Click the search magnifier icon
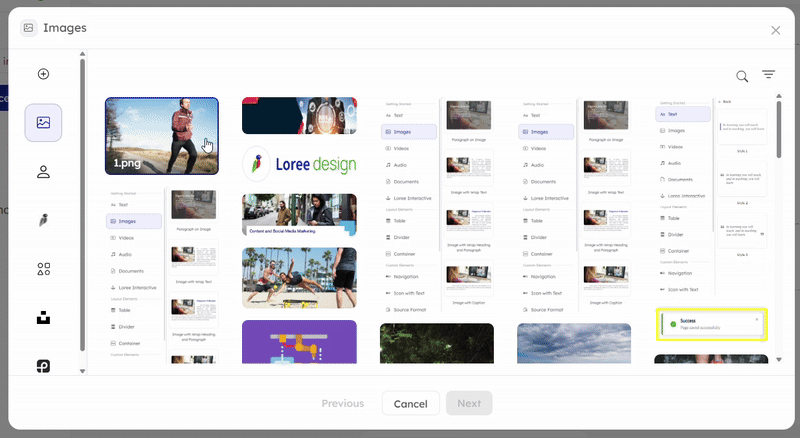 tap(742, 77)
